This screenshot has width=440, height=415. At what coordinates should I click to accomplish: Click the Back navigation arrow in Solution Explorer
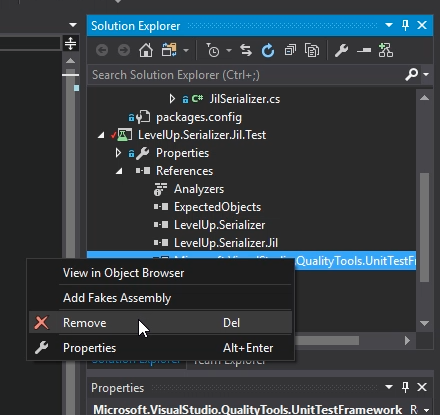coord(102,51)
